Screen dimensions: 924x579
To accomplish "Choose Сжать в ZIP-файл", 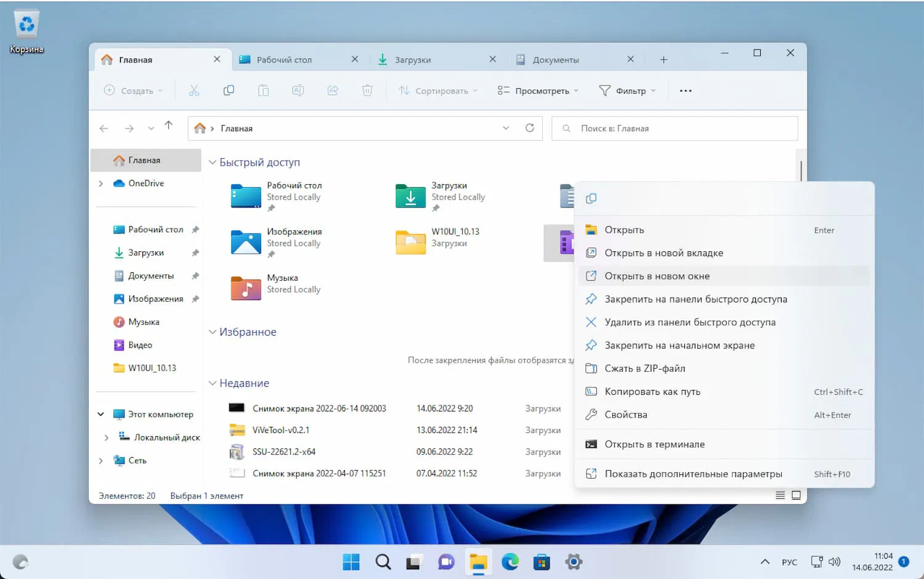I will click(x=724, y=368).
